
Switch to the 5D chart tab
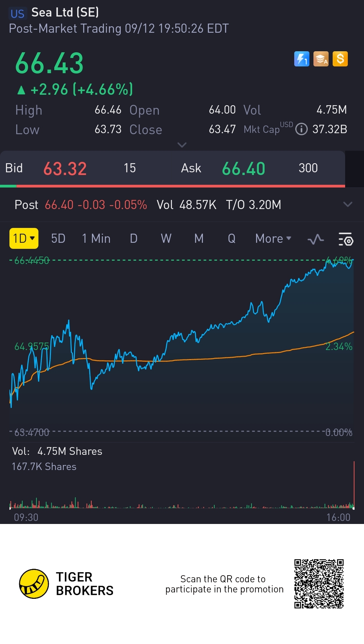pyautogui.click(x=58, y=238)
